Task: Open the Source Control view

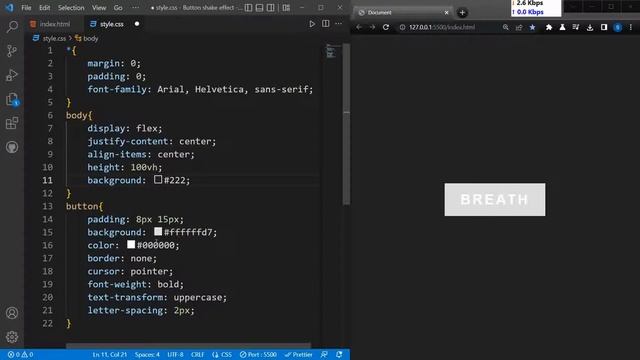Action: pos(12,51)
